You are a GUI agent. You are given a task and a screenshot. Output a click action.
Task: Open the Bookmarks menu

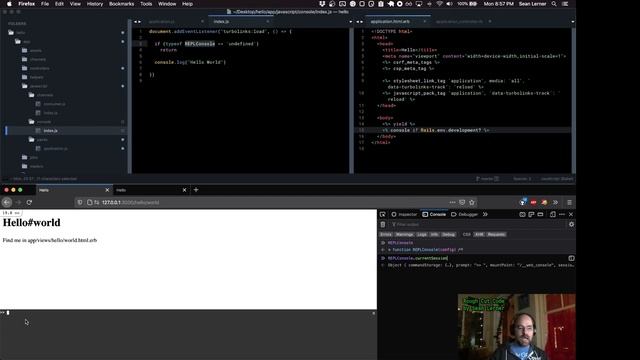click(121, 4)
